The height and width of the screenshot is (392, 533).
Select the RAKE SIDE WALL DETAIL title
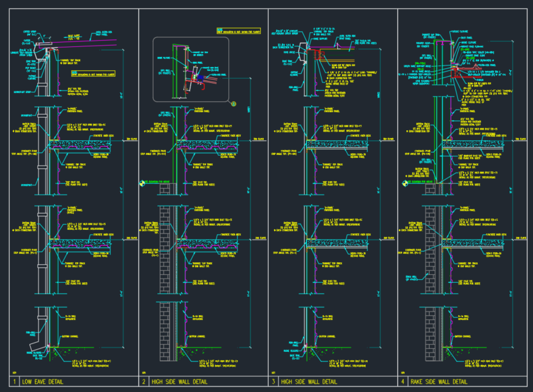pos(438,382)
